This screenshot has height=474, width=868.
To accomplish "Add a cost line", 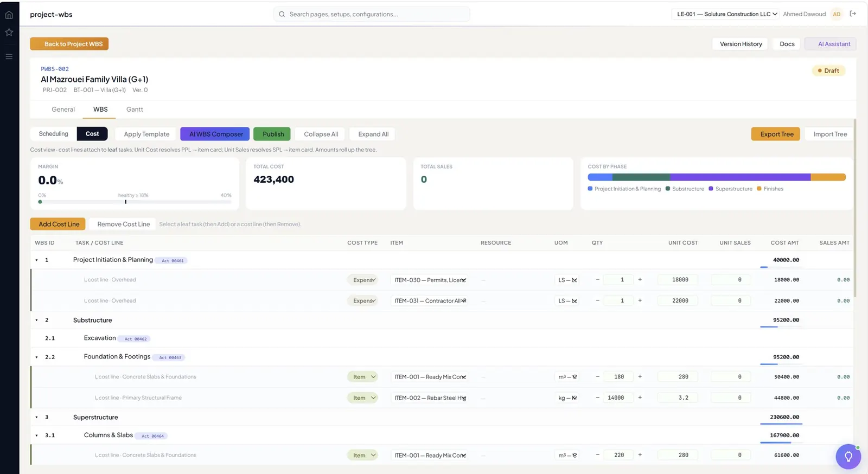I will [59, 224].
